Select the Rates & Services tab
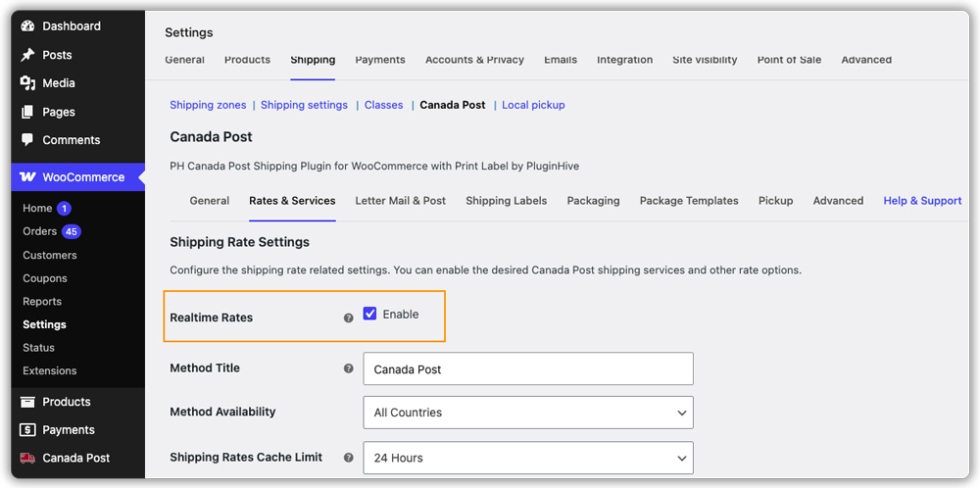Viewport: 980px width, 488px height. pos(292,201)
